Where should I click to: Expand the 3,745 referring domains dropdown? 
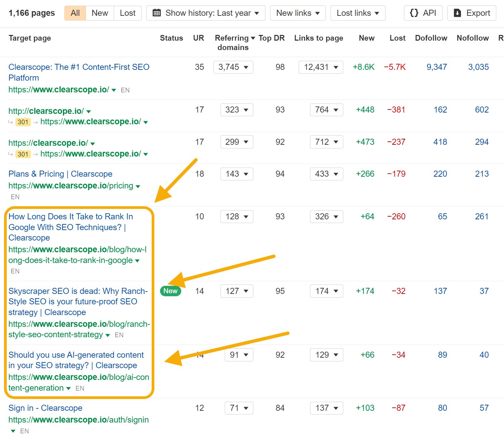[233, 67]
